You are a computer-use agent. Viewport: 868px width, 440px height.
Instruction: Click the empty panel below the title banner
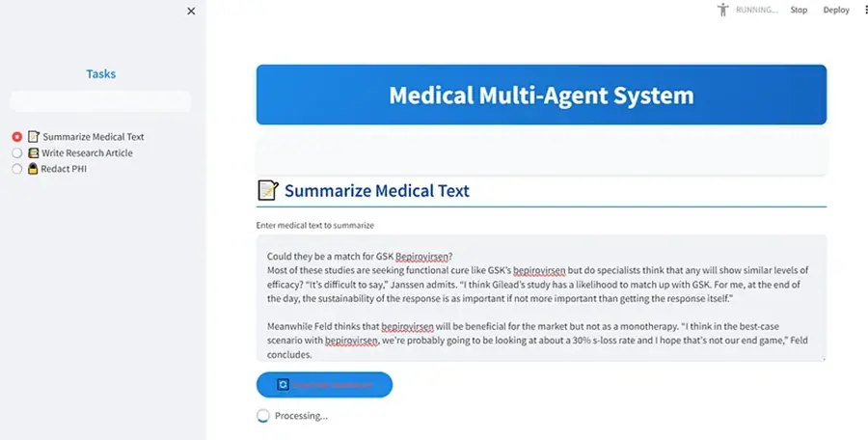click(x=541, y=154)
